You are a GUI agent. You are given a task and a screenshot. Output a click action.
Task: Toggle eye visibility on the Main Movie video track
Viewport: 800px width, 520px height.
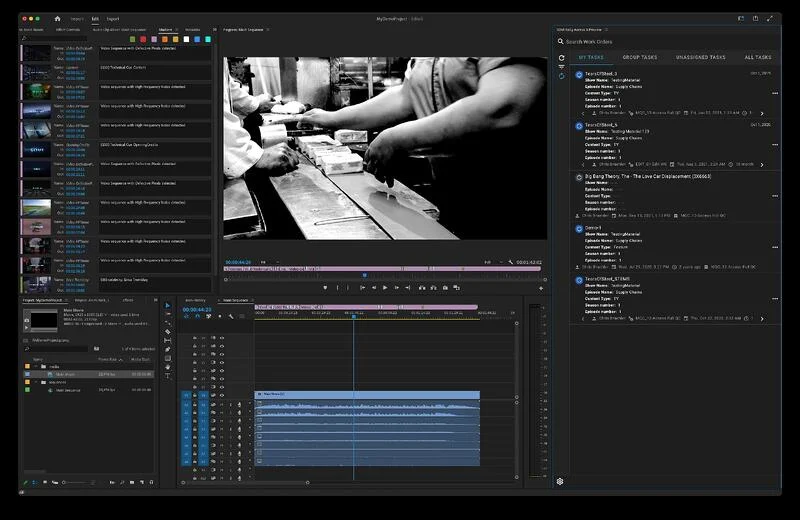[x=222, y=395]
